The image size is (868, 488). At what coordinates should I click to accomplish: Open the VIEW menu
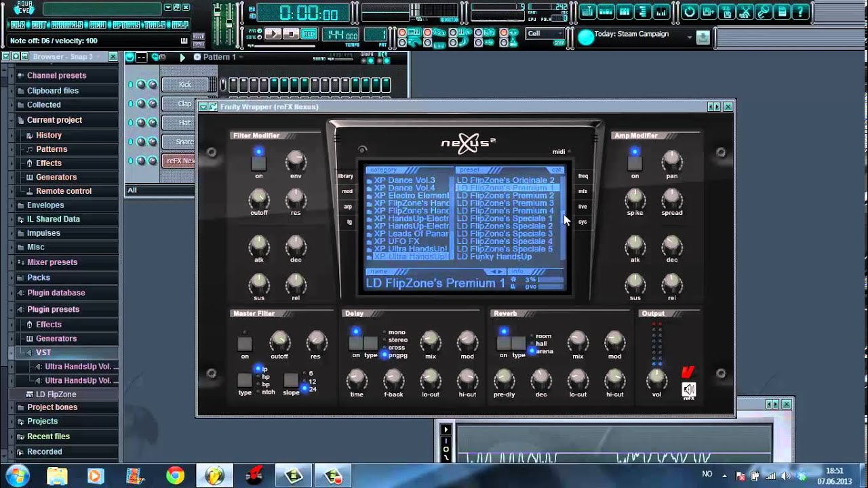tap(98, 25)
